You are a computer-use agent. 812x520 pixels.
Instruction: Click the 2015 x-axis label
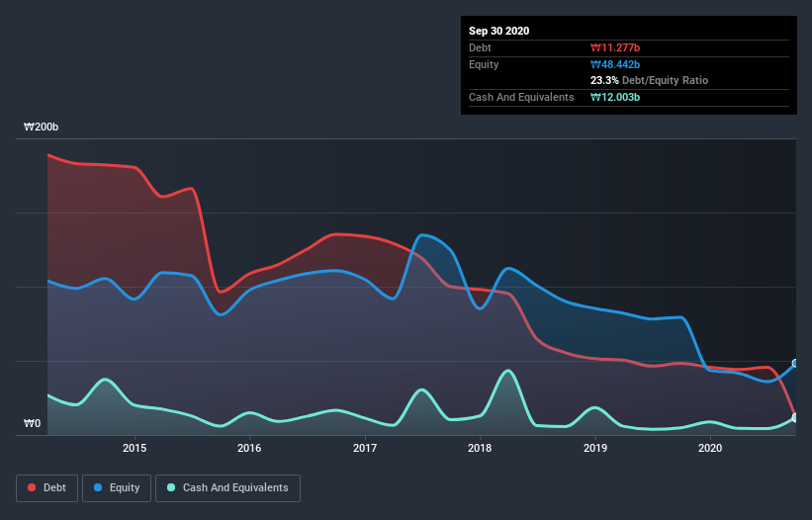[x=135, y=448]
